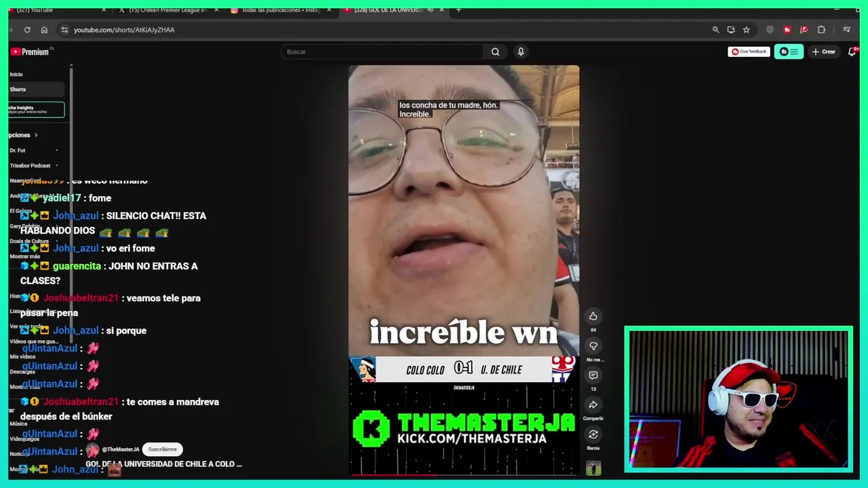Open a new browser tab
Viewport: 868px width, 488px height.
click(x=458, y=10)
